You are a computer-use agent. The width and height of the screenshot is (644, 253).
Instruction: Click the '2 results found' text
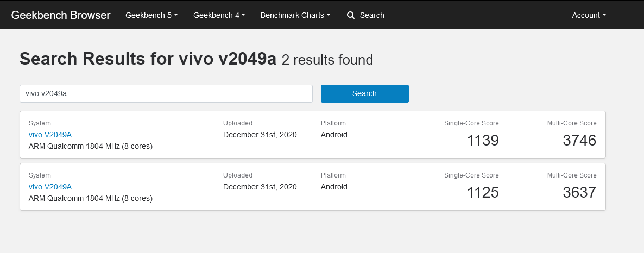327,60
